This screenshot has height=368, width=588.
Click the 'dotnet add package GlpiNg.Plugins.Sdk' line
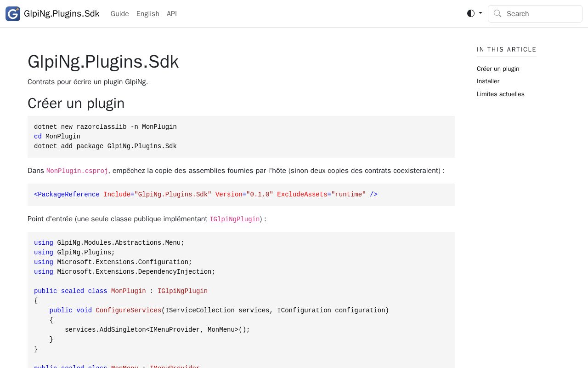click(x=105, y=146)
